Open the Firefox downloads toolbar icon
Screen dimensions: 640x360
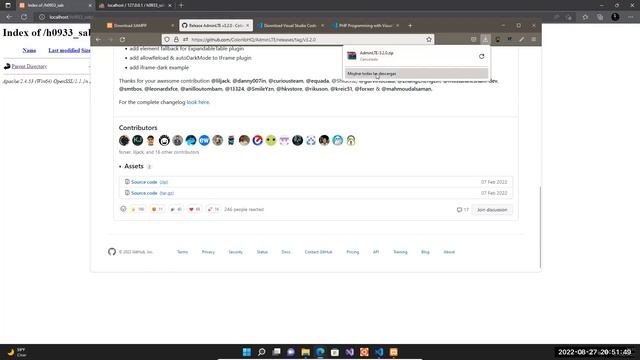485,40
